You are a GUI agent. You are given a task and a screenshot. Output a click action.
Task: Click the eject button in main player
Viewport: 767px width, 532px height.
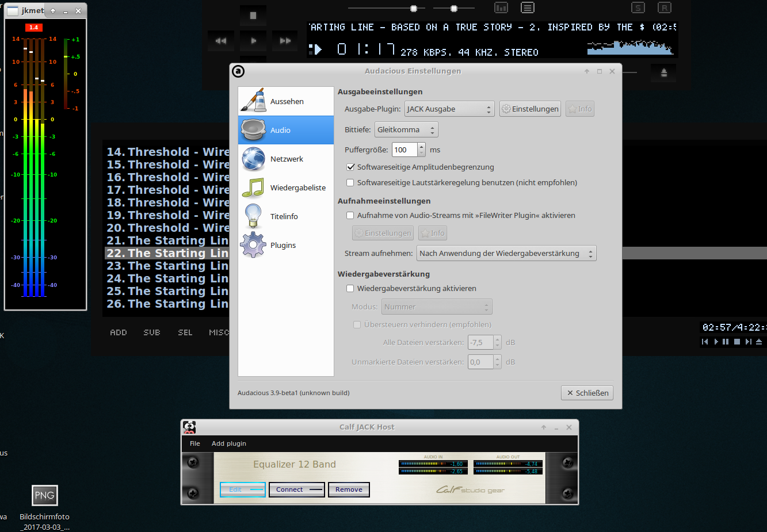coord(663,72)
